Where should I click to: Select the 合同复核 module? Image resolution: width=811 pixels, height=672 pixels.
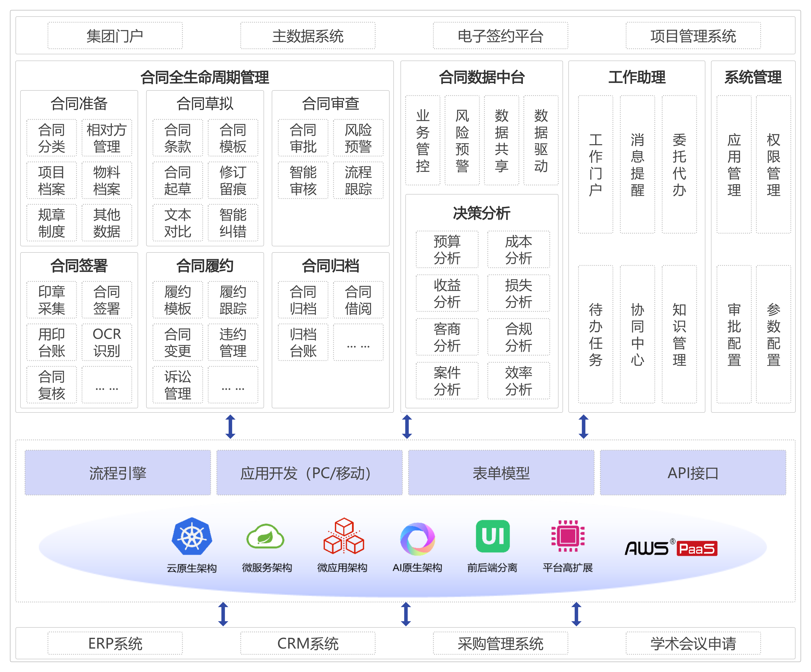(x=52, y=385)
